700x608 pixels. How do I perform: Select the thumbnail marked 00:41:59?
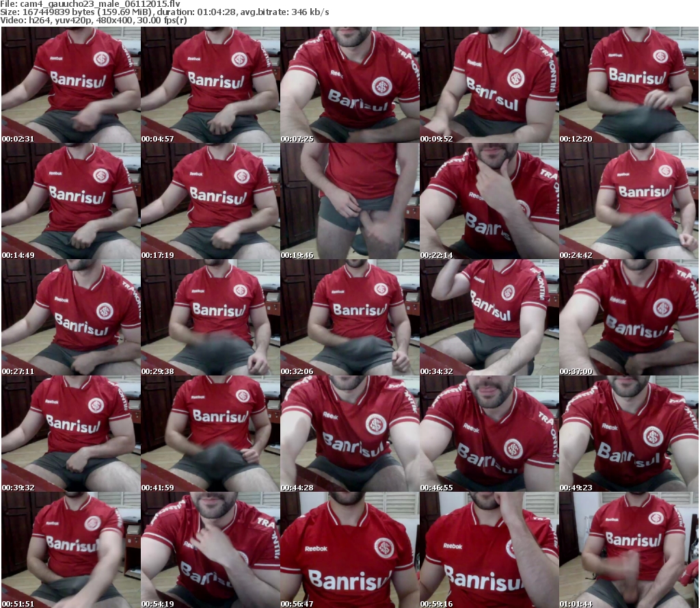click(x=211, y=434)
